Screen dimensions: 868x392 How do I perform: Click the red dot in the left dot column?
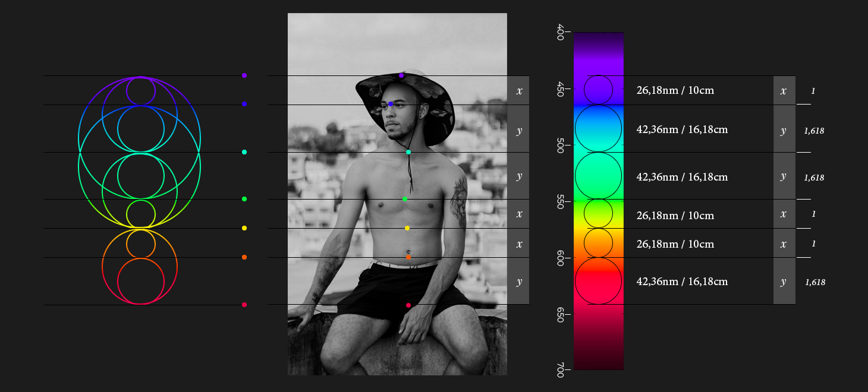click(244, 305)
